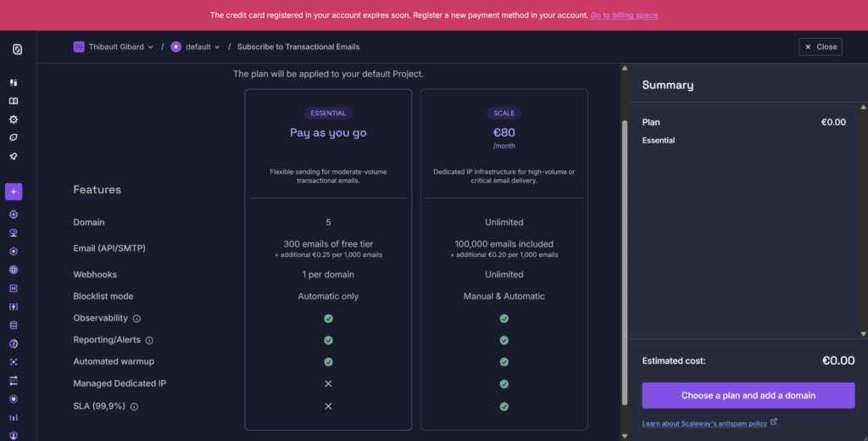Open the database cylinder icon in the sidebar
Viewport: 868px width, 441px height.
tap(14, 325)
